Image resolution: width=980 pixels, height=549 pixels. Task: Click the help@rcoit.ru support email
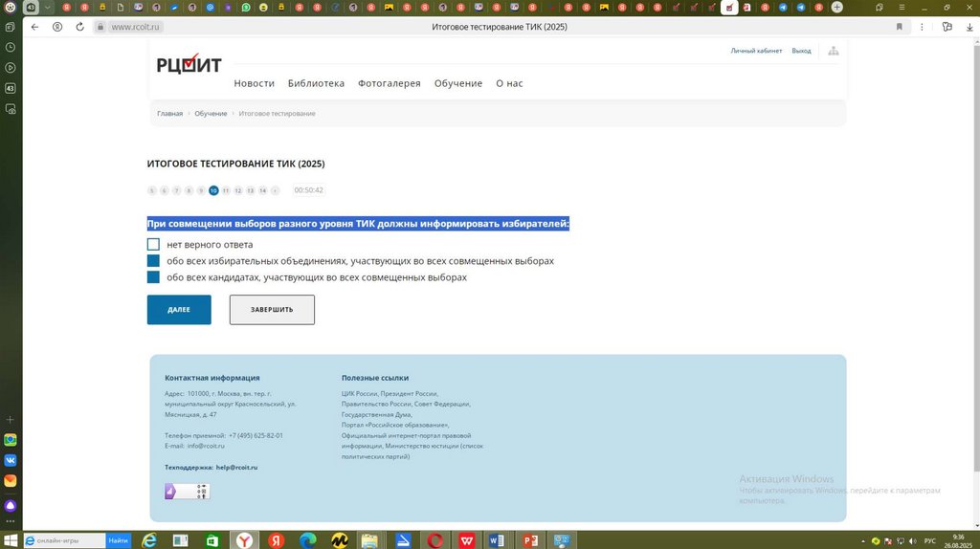pos(237,467)
